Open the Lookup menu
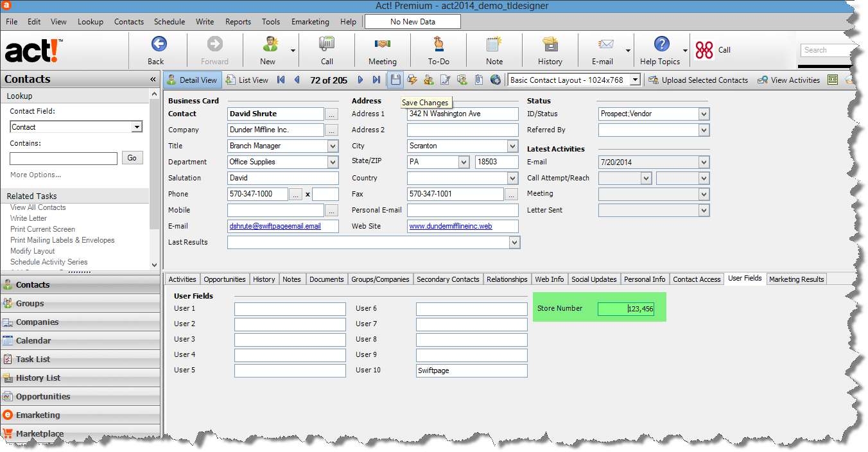The width and height of the screenshot is (868, 452). 91,22
